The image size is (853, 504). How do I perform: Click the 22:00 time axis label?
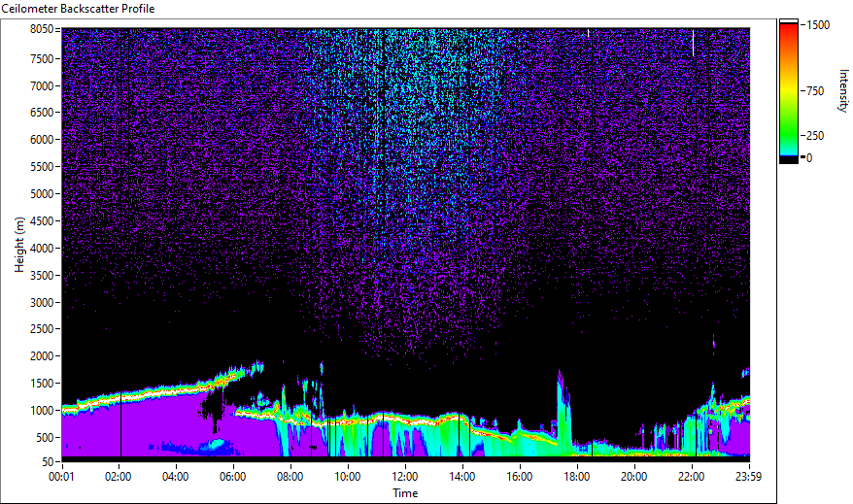(692, 477)
